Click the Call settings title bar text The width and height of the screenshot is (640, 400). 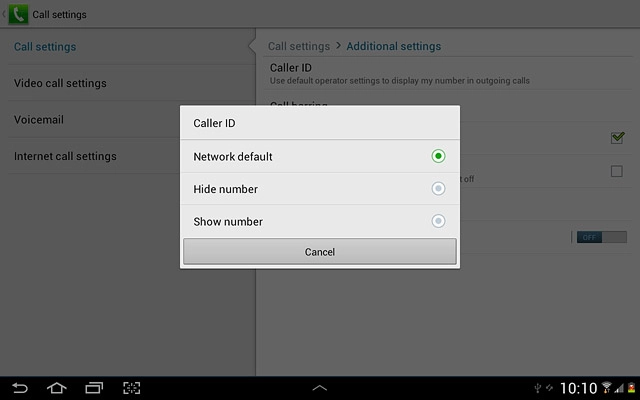59,15
